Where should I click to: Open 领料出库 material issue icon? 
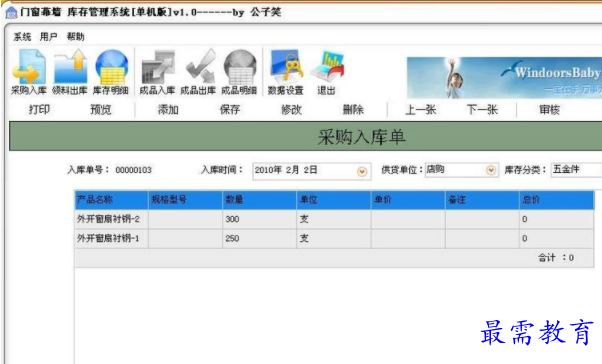point(70,72)
